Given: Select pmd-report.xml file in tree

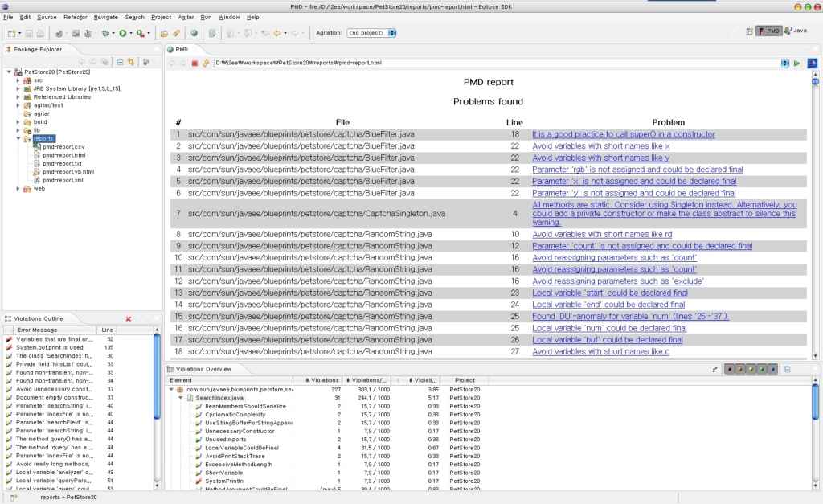Looking at the screenshot, I should [x=63, y=180].
